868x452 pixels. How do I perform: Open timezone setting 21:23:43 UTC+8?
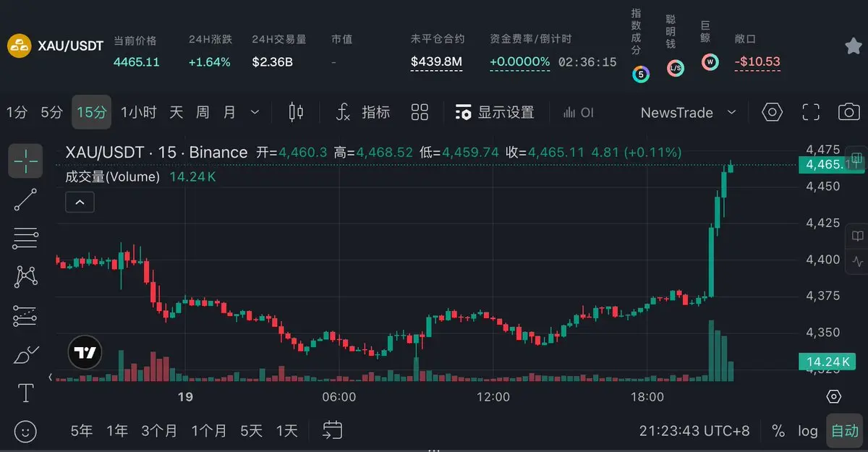click(x=694, y=431)
